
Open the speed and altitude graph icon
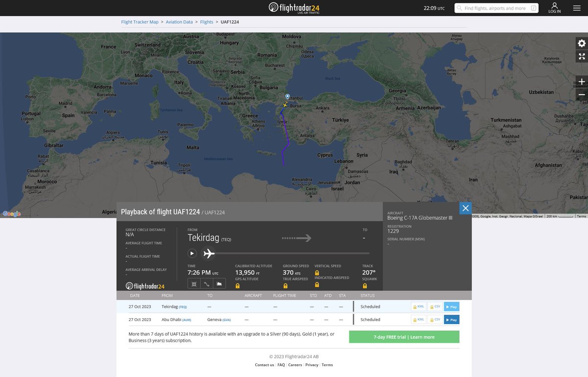[220, 284]
